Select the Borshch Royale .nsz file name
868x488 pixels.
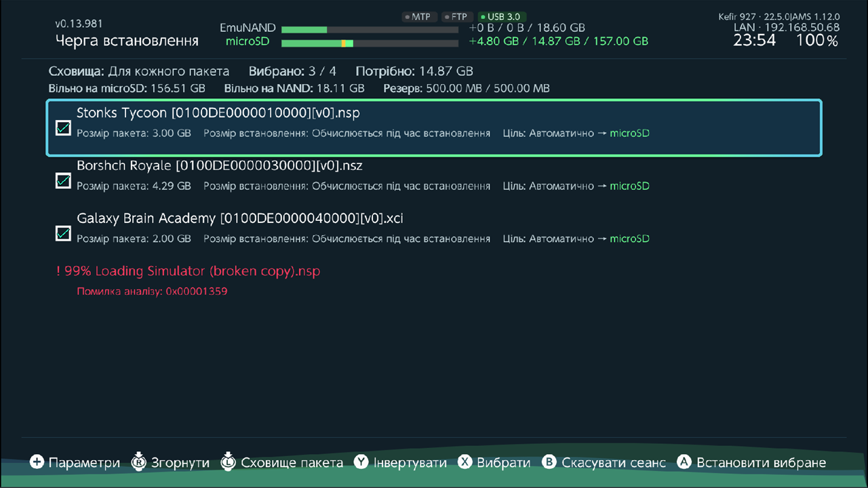(x=220, y=165)
